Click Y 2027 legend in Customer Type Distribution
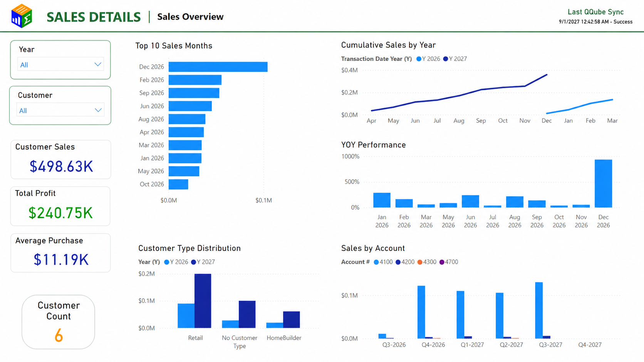This screenshot has height=362, width=644. pos(203,262)
